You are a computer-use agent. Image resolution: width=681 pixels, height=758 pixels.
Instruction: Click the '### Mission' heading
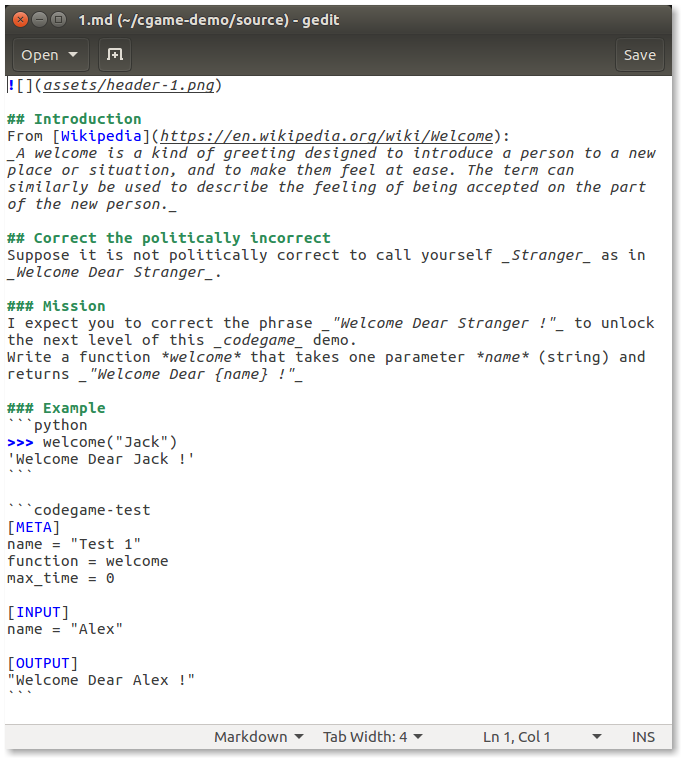click(56, 306)
